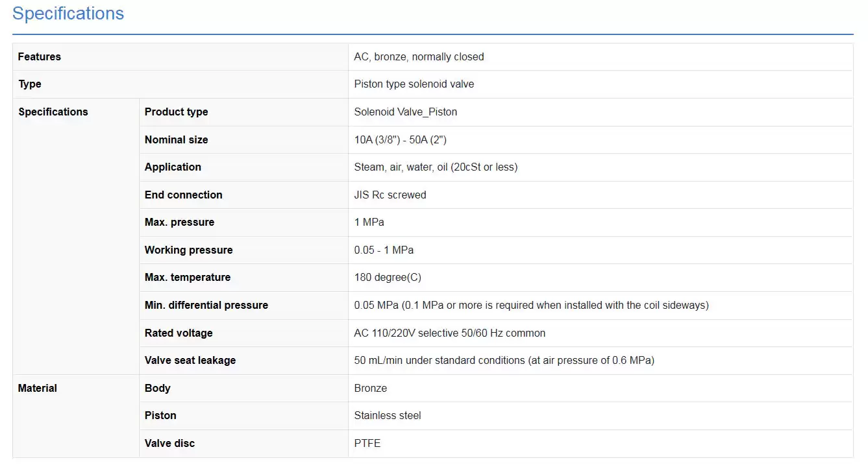Click 'AC 110/220V selective' value
868x469 pixels.
pos(449,333)
